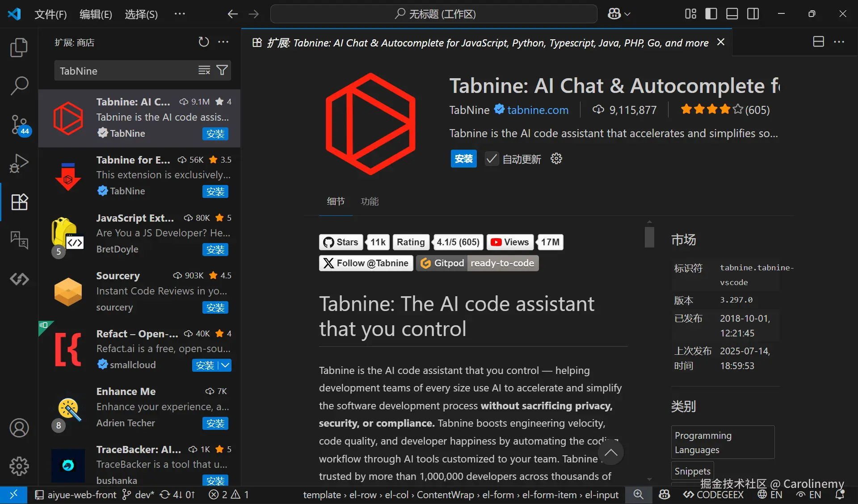858x504 pixels.
Task: Open the Copilot menu in title bar
Action: (619, 14)
